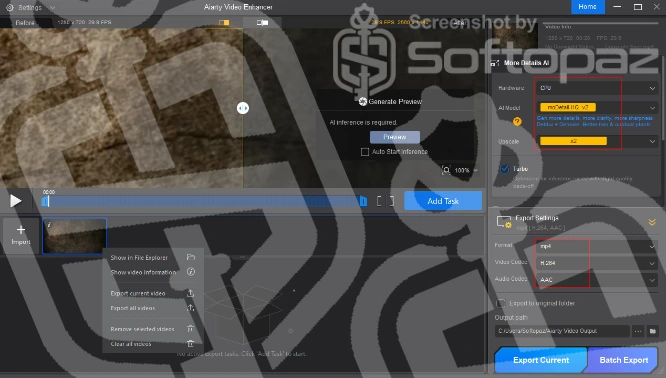The image size is (666, 378).
Task: Click the Generate Preview icon
Action: [x=362, y=102]
